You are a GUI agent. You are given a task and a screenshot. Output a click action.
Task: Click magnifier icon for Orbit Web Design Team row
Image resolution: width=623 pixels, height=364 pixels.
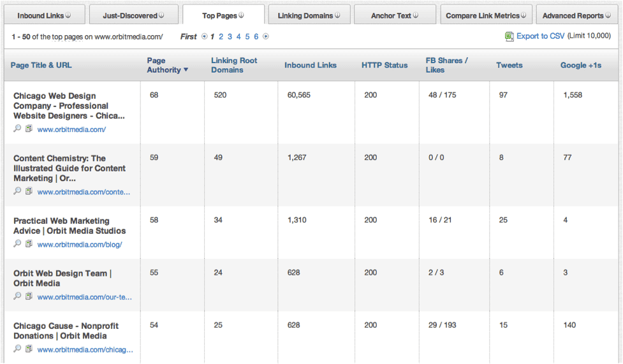[17, 296]
